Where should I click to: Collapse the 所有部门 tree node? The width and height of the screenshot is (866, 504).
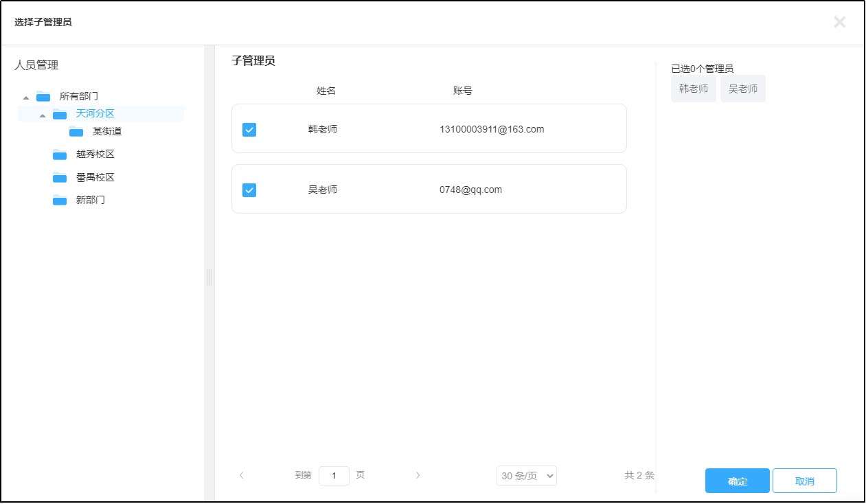click(25, 96)
